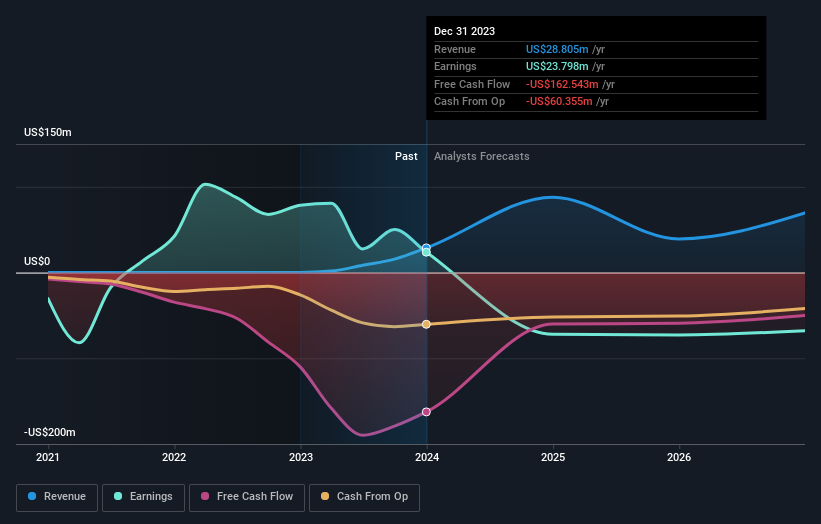The image size is (821, 524).
Task: Click the Free Cash Flow tooltip value
Action: pos(562,84)
